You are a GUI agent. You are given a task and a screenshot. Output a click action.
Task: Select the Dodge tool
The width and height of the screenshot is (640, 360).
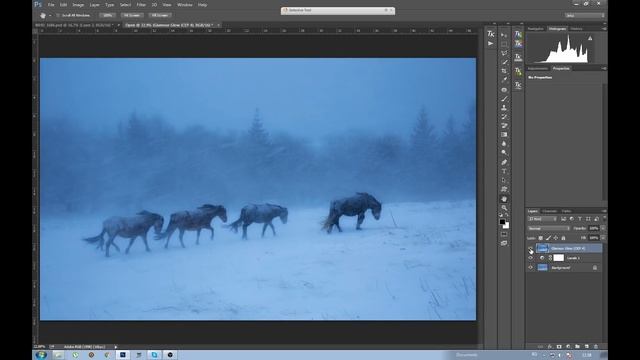504,153
